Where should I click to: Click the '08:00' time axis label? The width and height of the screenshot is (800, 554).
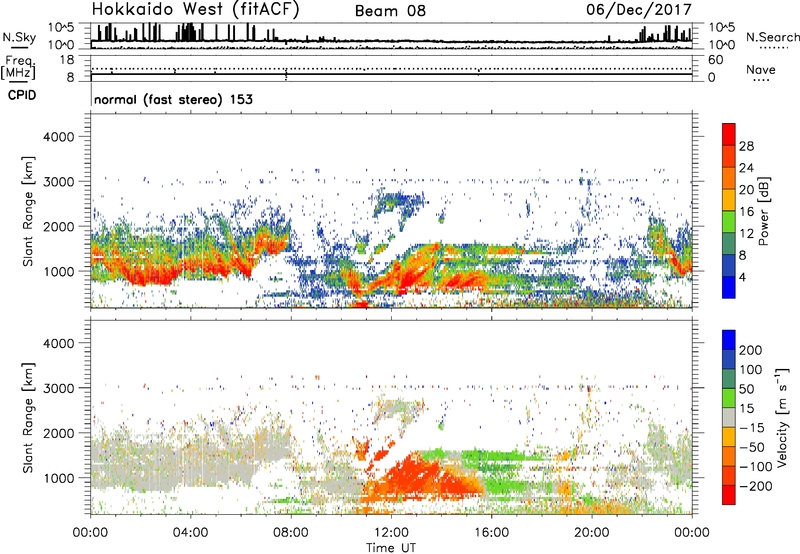point(291,532)
